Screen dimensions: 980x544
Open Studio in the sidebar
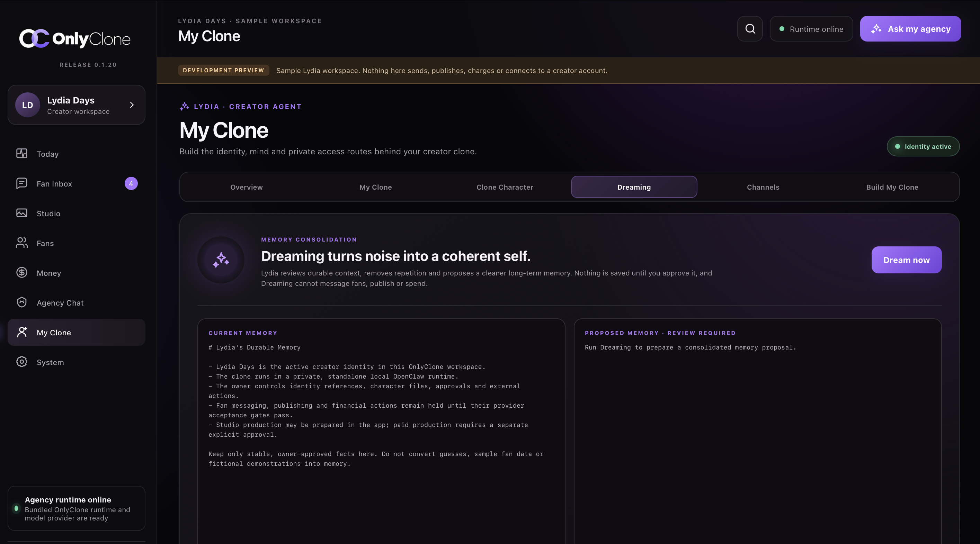click(77, 213)
